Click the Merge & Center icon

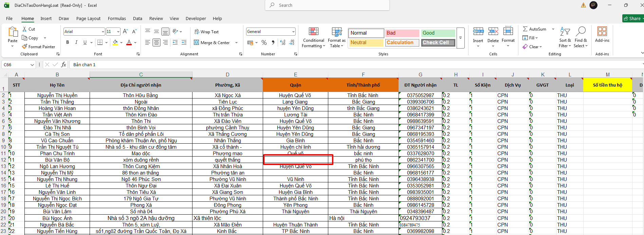tap(197, 42)
